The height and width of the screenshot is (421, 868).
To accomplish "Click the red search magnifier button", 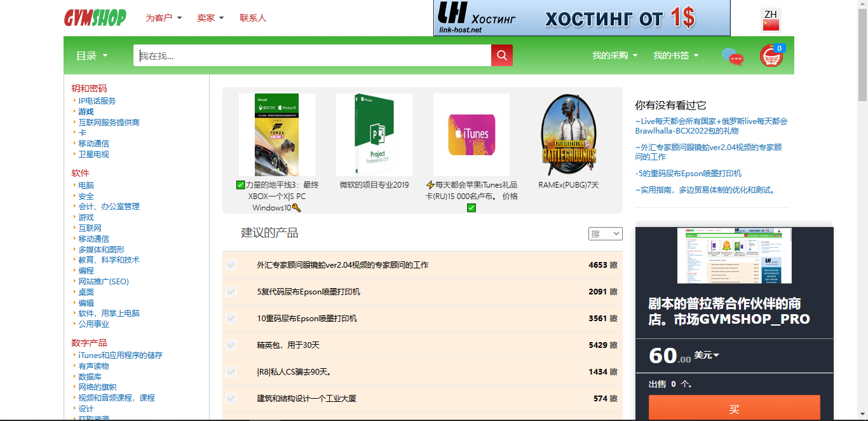I will point(502,55).
